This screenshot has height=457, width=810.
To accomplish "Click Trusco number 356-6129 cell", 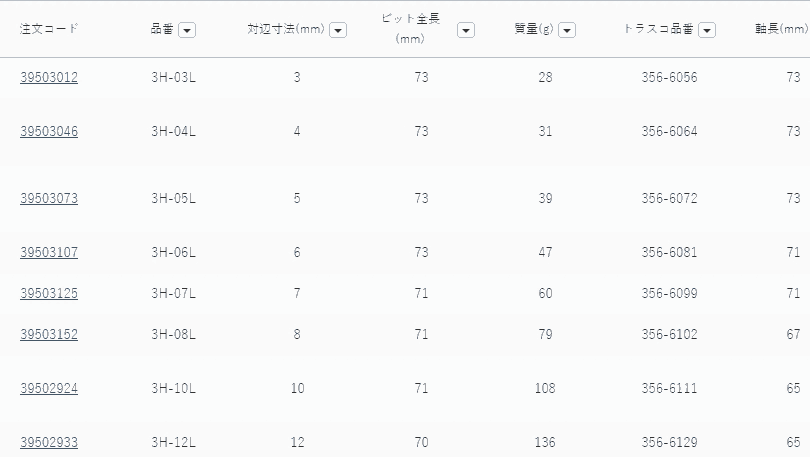I will [669, 441].
